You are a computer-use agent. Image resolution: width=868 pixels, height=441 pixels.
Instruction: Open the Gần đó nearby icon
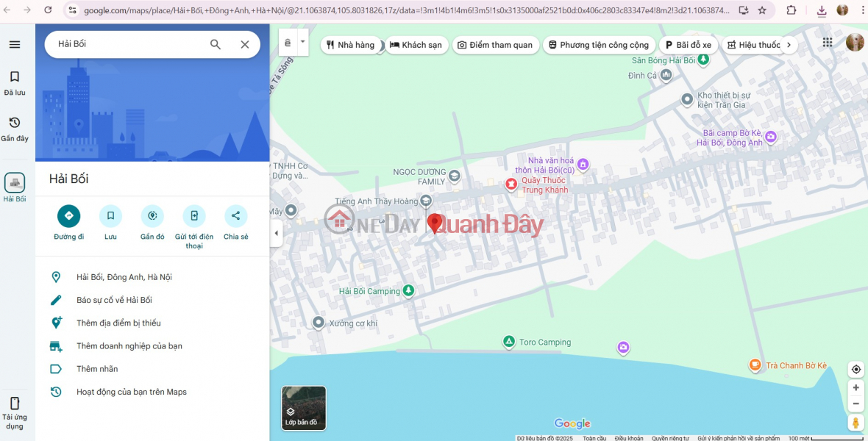pyautogui.click(x=152, y=216)
